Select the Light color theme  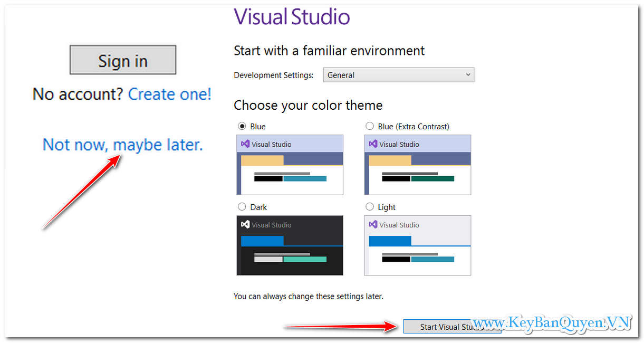(370, 206)
